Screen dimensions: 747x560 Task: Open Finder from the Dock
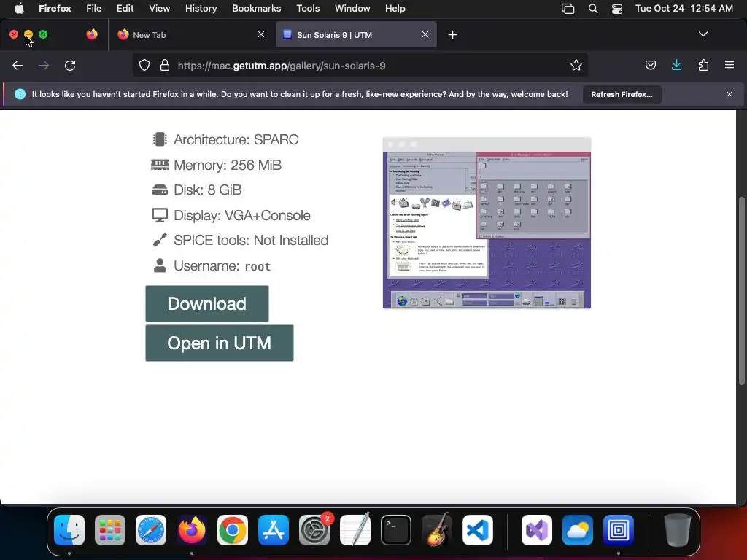point(69,530)
